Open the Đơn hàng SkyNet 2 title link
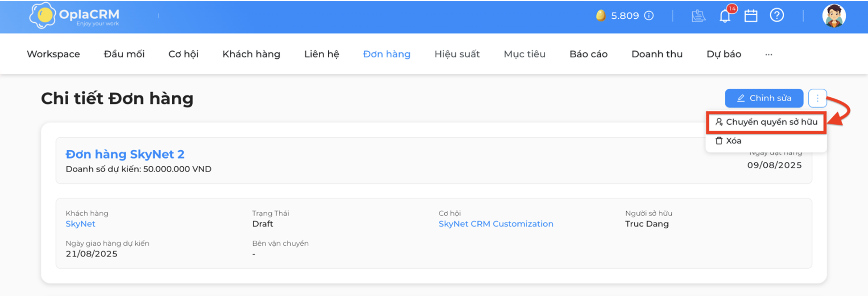Screen dimensions: 868x296 pyautogui.click(x=125, y=154)
